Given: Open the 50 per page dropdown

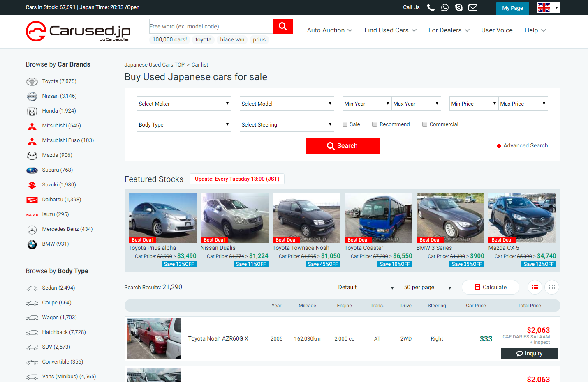Looking at the screenshot, I should 428,287.
